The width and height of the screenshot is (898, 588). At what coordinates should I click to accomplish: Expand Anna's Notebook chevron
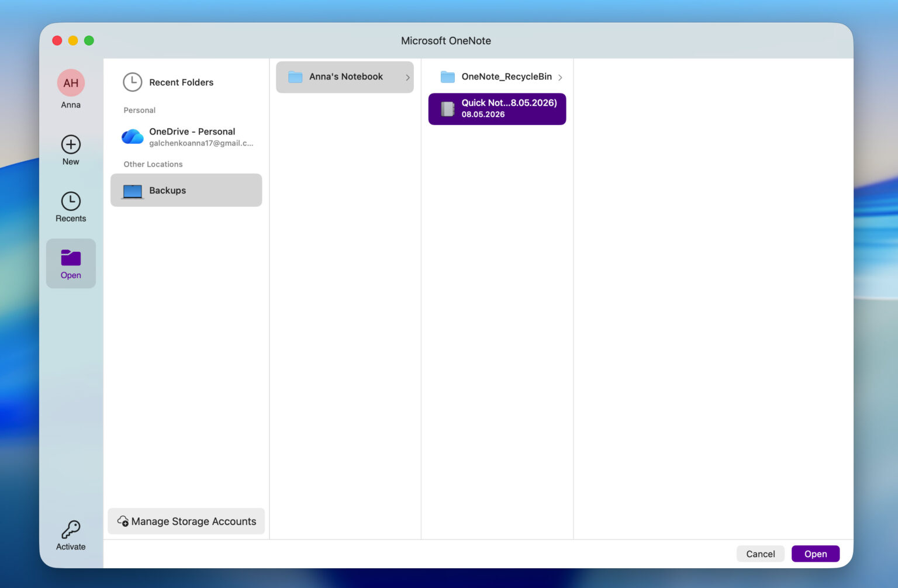407,77
